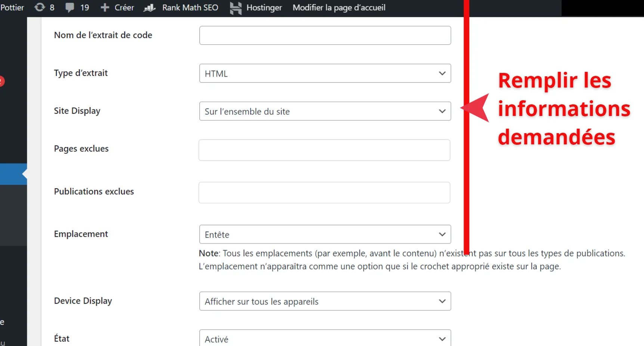Select Modifier la page d'accueil in admin bar
The image size is (644, 346).
tap(338, 7)
